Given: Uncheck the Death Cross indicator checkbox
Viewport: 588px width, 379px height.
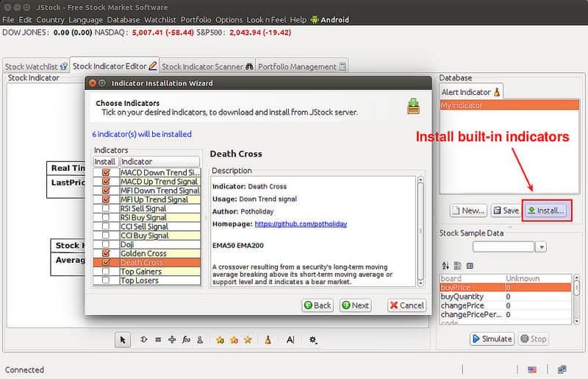Looking at the screenshot, I should [x=106, y=262].
